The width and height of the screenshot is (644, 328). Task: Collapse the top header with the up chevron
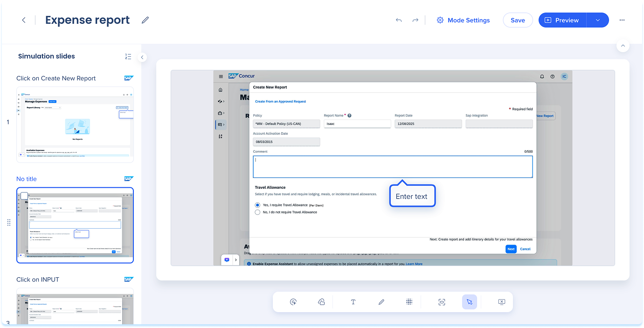coord(623,46)
